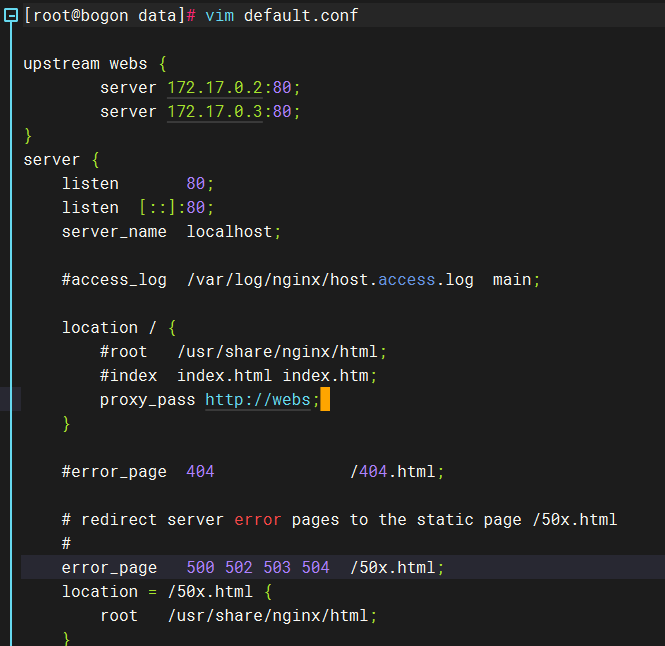Open the http://webs link
Screen dimensions: 665x646
pos(258,400)
